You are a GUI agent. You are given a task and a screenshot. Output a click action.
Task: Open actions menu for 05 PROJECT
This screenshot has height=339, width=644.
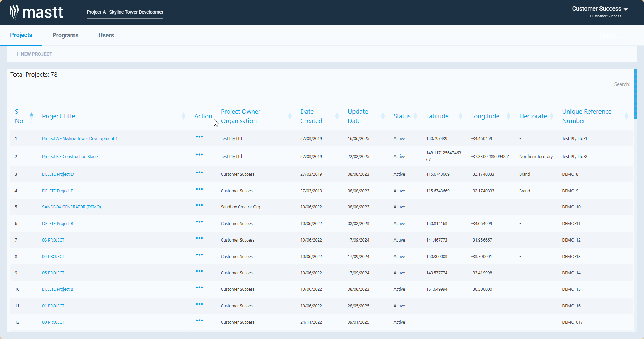[x=199, y=271]
